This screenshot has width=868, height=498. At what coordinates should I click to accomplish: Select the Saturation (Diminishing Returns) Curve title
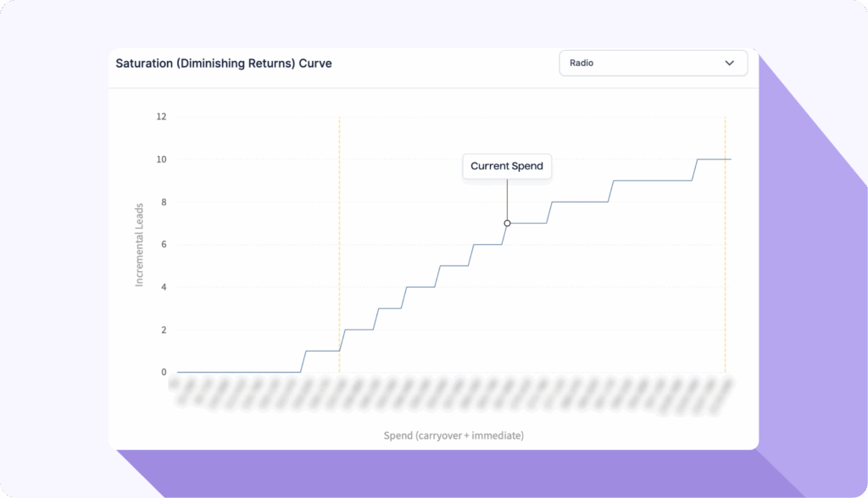point(225,64)
